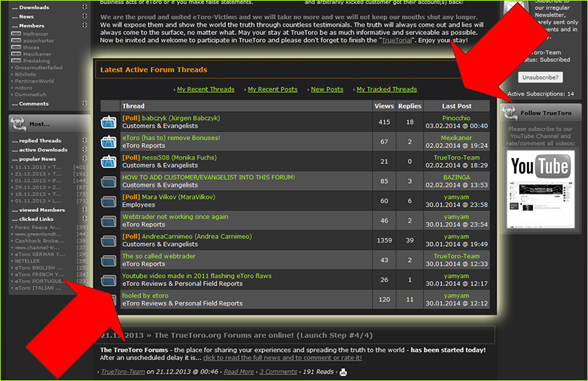Open member 'Hellraiser' in sidebar

36,34
